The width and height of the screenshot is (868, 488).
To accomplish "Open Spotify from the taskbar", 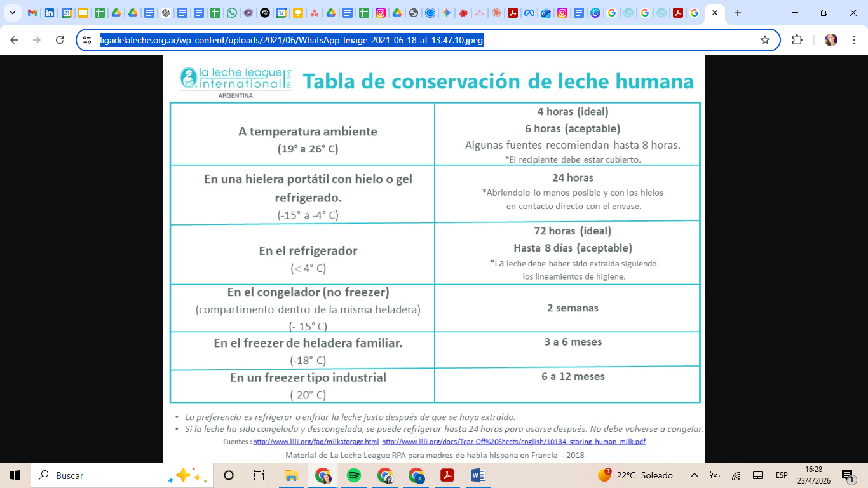I will pos(354,475).
